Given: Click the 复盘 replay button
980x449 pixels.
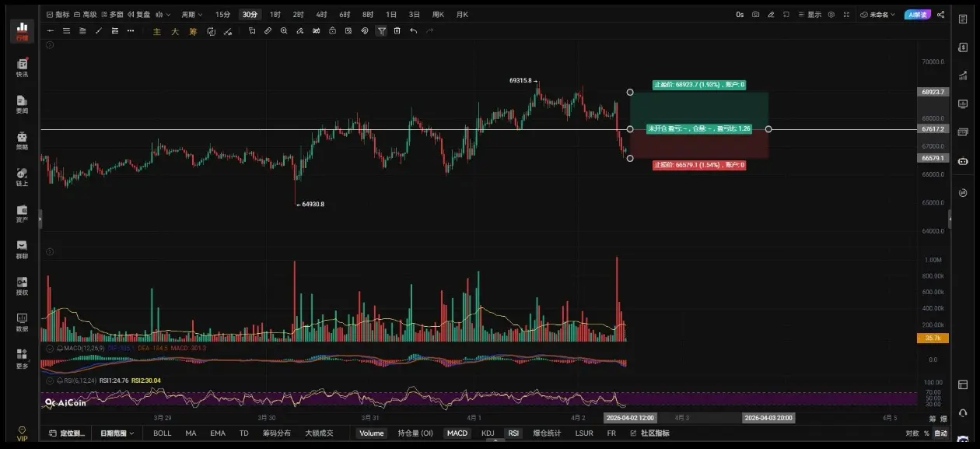Looking at the screenshot, I should (x=139, y=14).
